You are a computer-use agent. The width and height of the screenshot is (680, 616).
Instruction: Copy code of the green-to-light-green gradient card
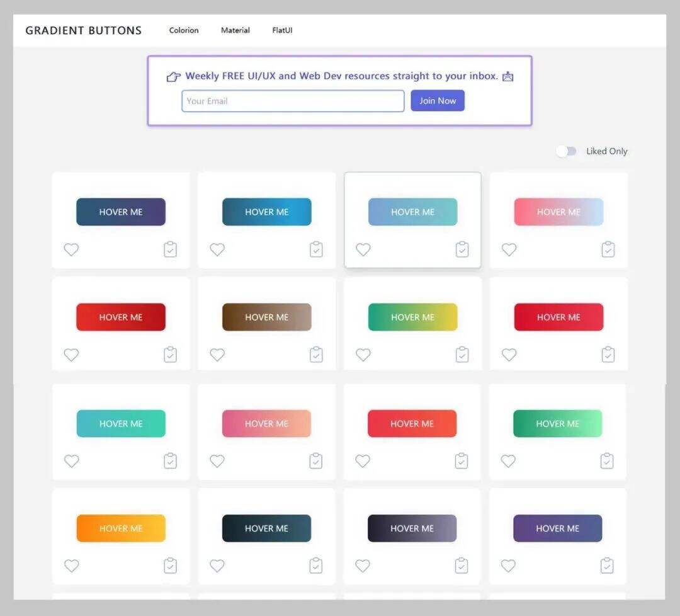[607, 460]
